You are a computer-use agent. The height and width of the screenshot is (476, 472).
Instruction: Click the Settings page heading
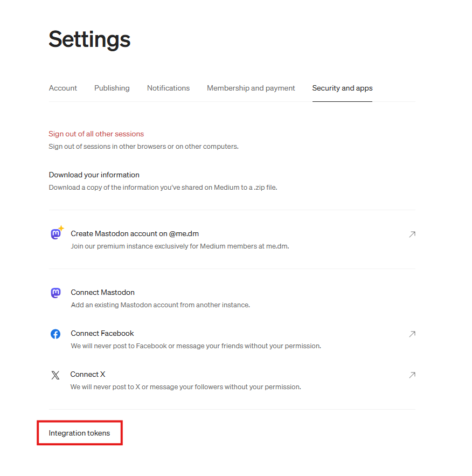(x=89, y=39)
